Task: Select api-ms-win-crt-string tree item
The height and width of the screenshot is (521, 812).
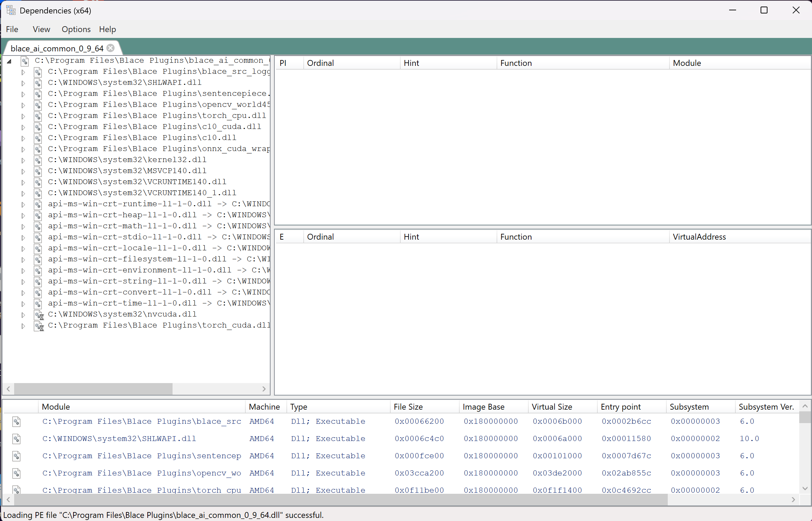Action: point(159,281)
